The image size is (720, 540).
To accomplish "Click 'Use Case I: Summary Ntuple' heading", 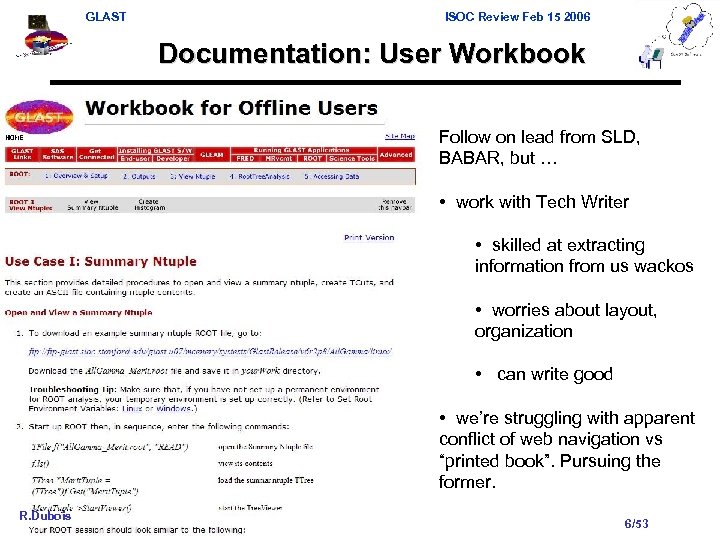I will coord(101,261).
